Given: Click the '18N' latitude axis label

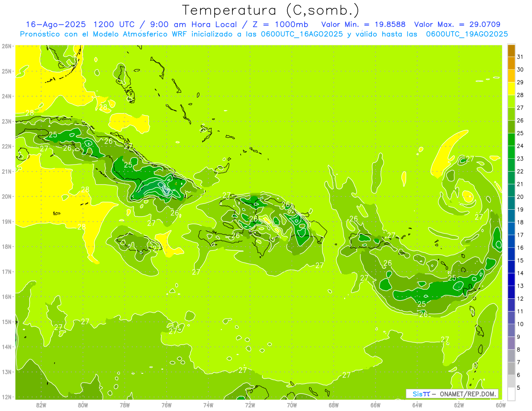Looking at the screenshot, I should point(7,246).
